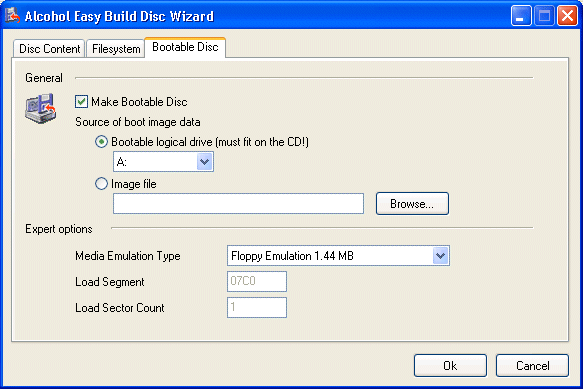Open the Filesystem tab
This screenshot has width=583, height=389.
pyautogui.click(x=116, y=49)
